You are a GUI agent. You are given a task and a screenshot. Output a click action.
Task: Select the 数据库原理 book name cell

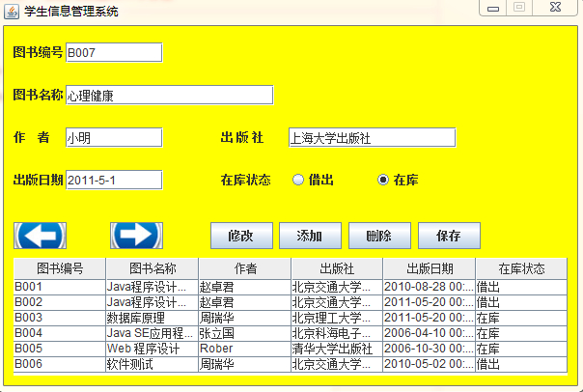[153, 318]
